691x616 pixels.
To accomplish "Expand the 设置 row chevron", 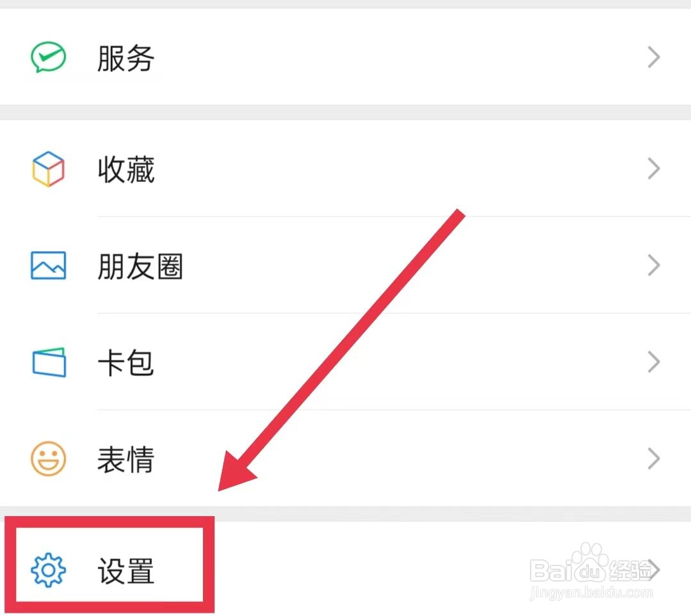I will pos(654,569).
